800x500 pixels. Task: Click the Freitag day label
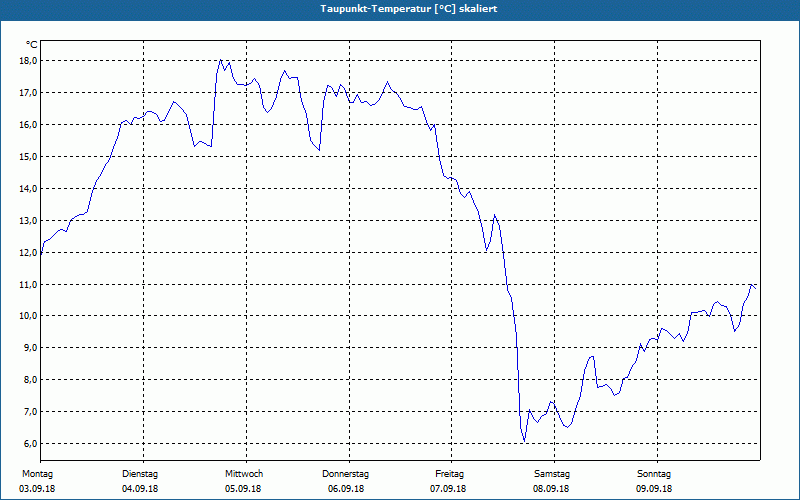click(449, 474)
